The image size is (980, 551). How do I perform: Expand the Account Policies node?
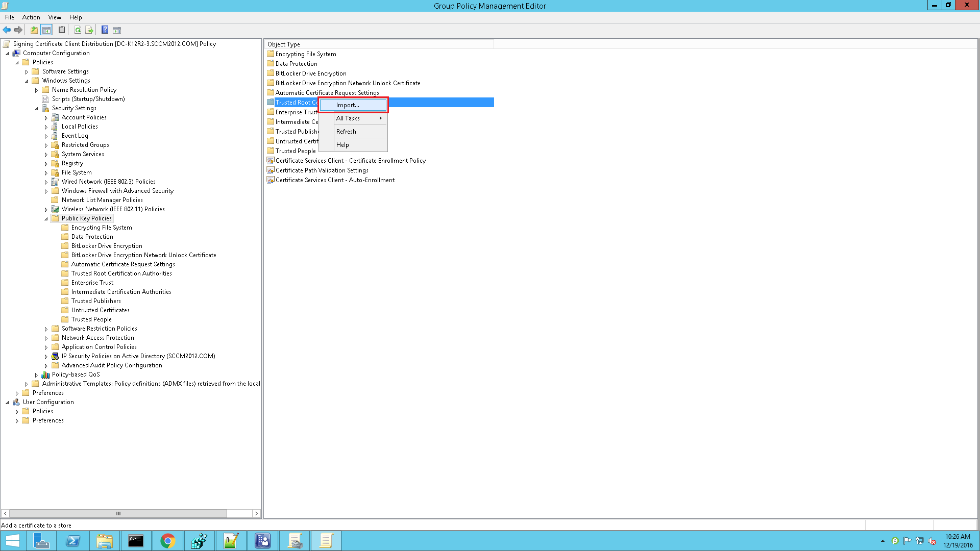click(x=46, y=118)
